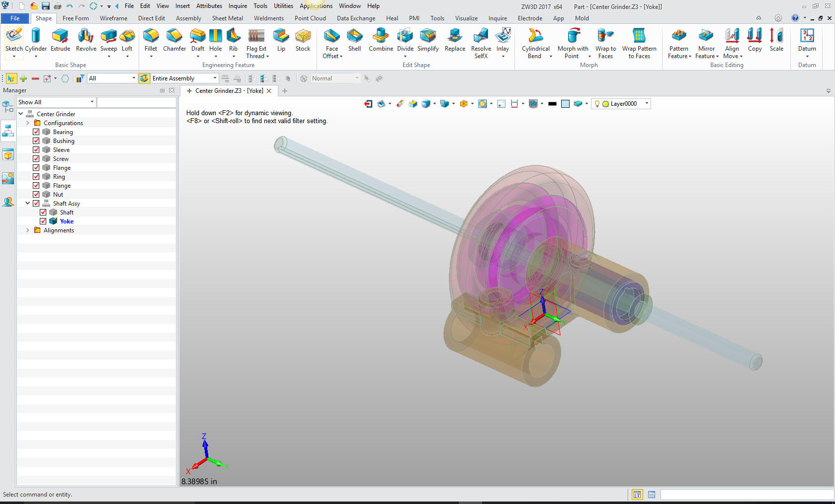Select the Extrude tool
Screen dimensions: 835x504
click(60, 40)
